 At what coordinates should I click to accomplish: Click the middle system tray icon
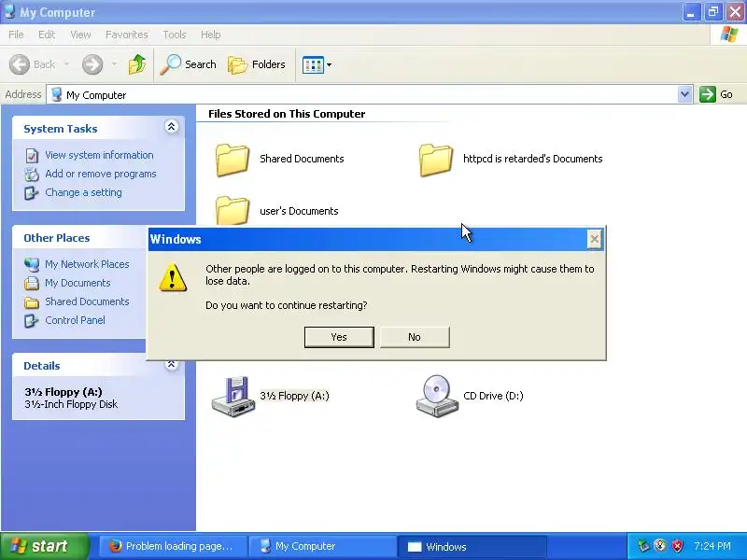[x=660, y=546]
